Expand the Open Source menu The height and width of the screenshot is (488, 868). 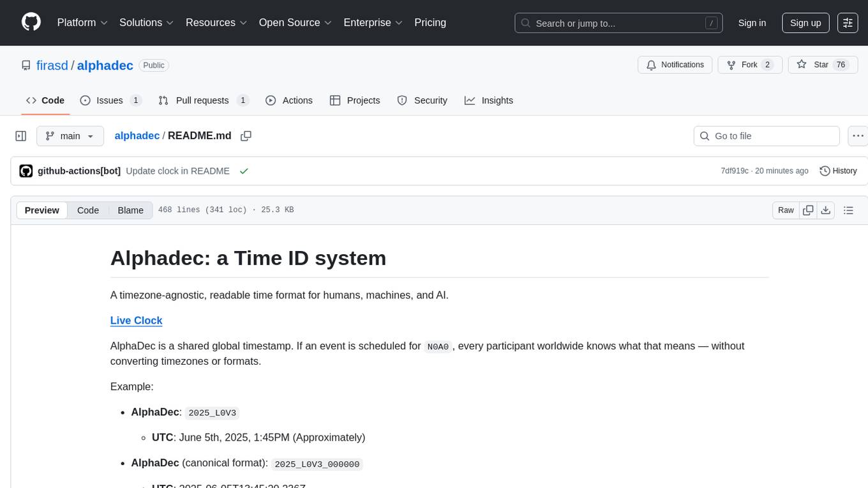[296, 22]
